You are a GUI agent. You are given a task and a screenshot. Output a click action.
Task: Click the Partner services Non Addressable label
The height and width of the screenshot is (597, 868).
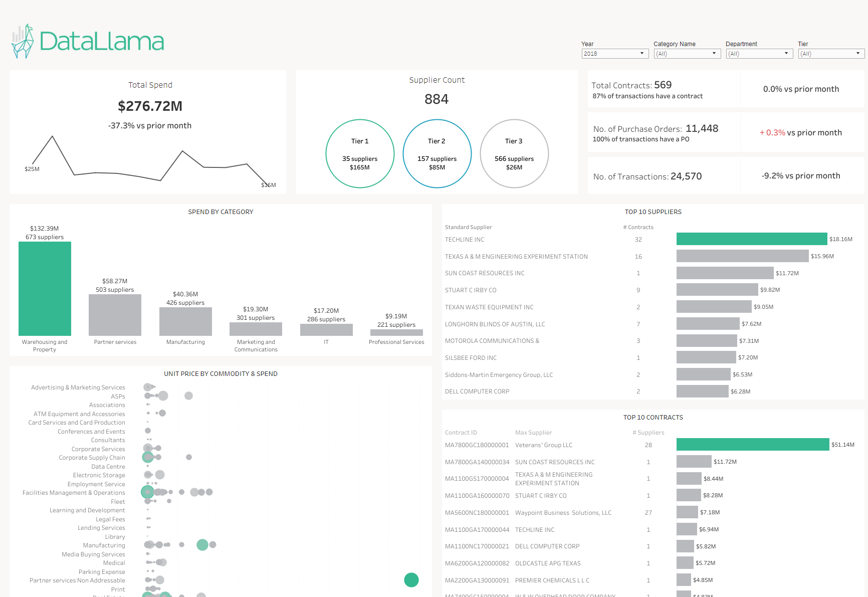[77, 580]
